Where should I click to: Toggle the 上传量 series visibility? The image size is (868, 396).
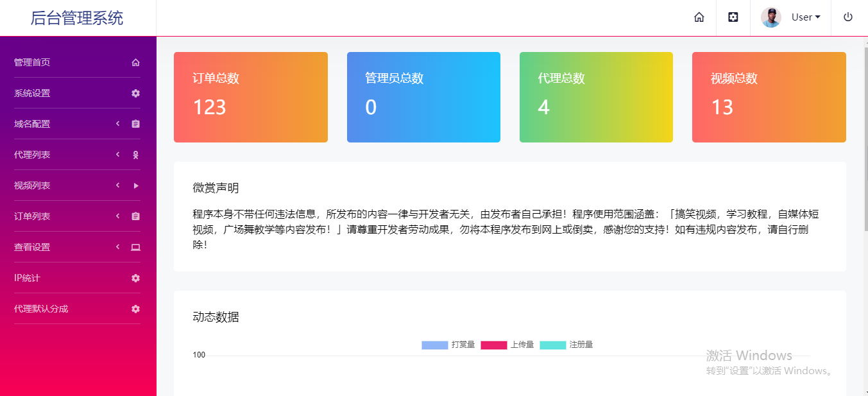(523, 345)
